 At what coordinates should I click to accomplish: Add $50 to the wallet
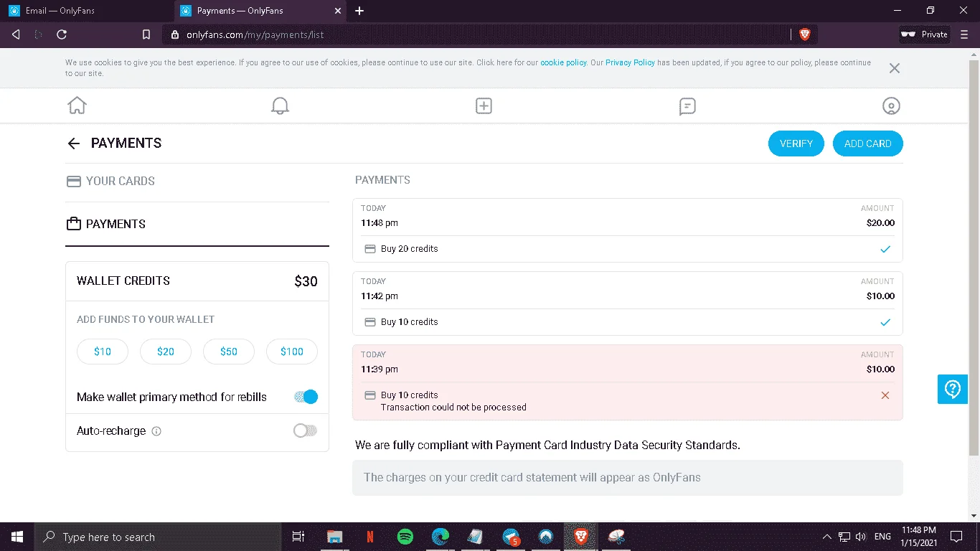click(229, 352)
